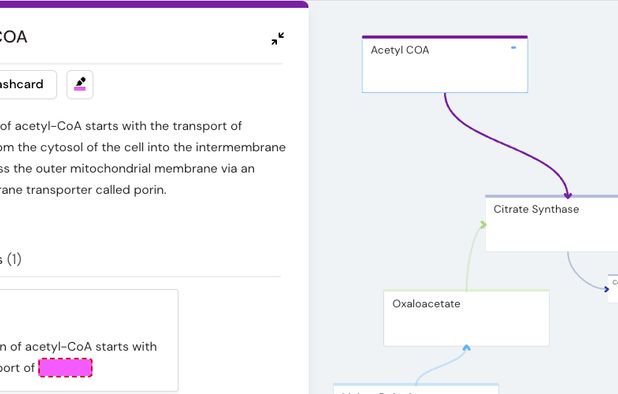Collapse the detail panel with the arrows icon
The image size is (618, 394).
pyautogui.click(x=278, y=39)
